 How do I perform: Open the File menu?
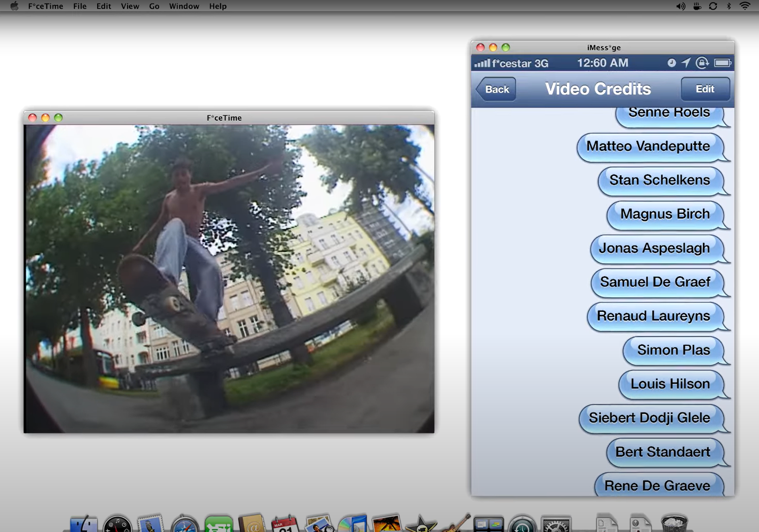click(x=80, y=6)
